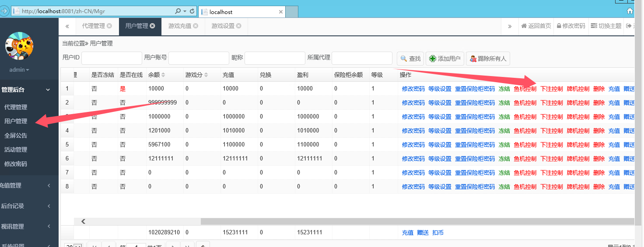Close the 代理管理 tab with its x icon
The image size is (644, 247).
click(x=109, y=26)
